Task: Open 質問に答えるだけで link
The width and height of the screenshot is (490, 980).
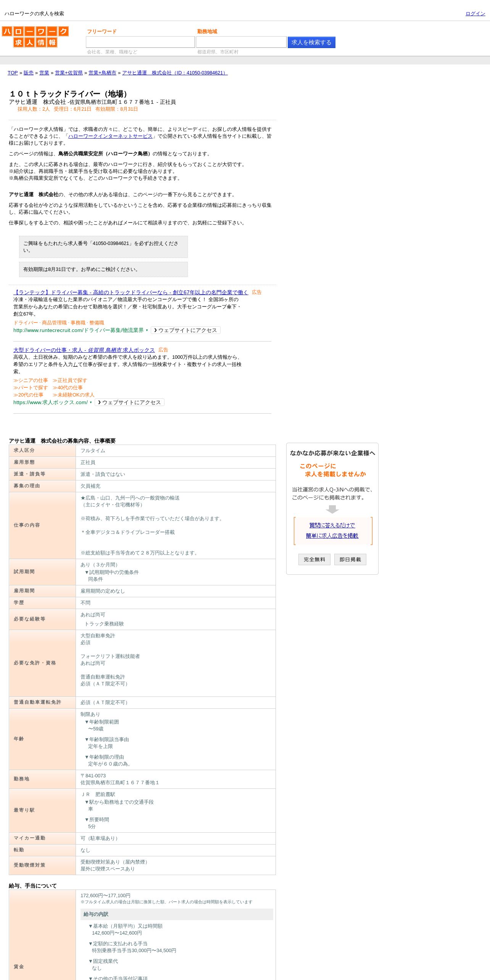Action: (x=332, y=525)
